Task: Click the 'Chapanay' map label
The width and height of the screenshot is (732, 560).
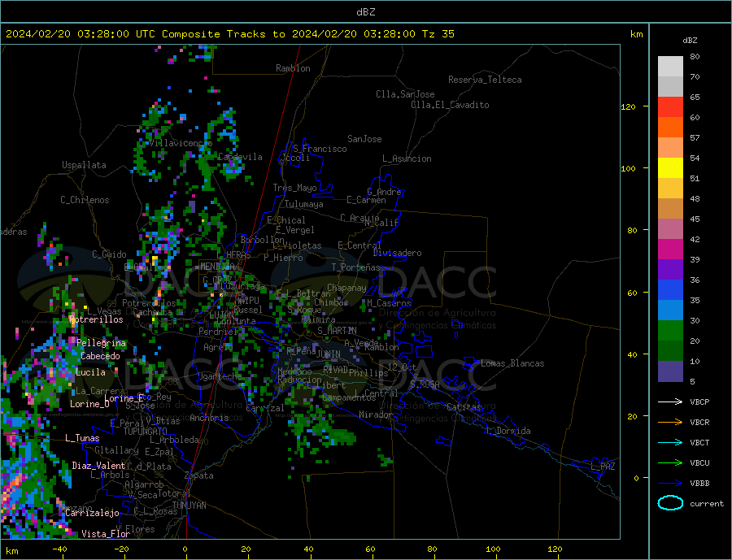Action: click(x=346, y=288)
